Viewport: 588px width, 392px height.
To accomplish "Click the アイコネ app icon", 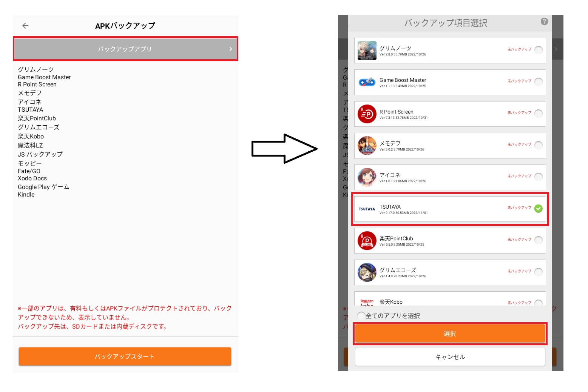I will [367, 177].
